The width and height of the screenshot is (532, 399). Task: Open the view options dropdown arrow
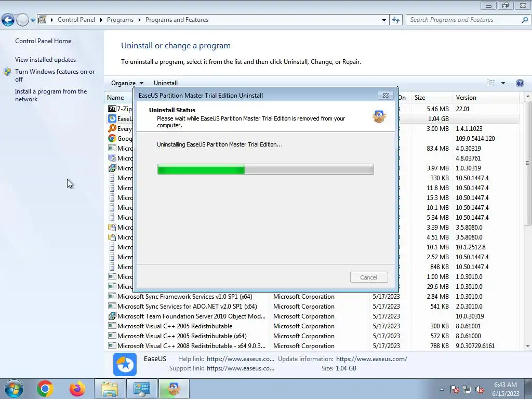click(x=503, y=83)
